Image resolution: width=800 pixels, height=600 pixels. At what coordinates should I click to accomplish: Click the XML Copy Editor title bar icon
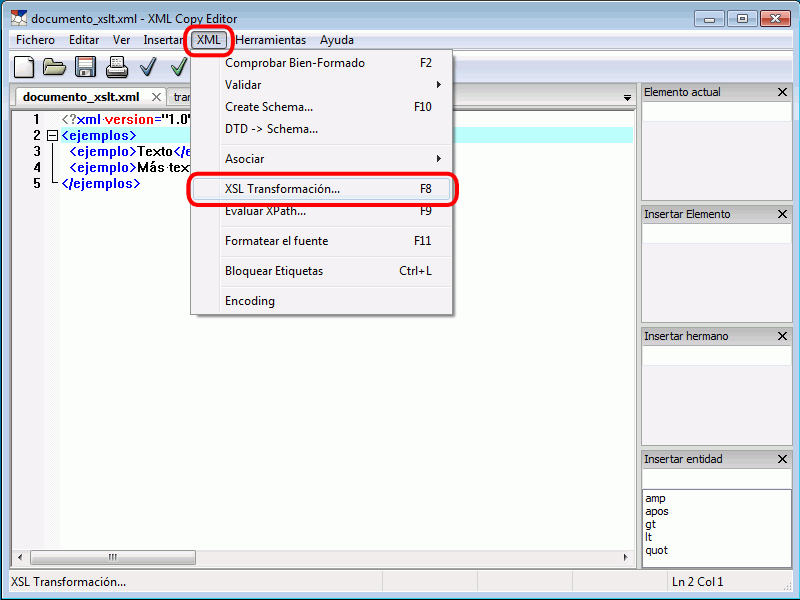tap(19, 18)
